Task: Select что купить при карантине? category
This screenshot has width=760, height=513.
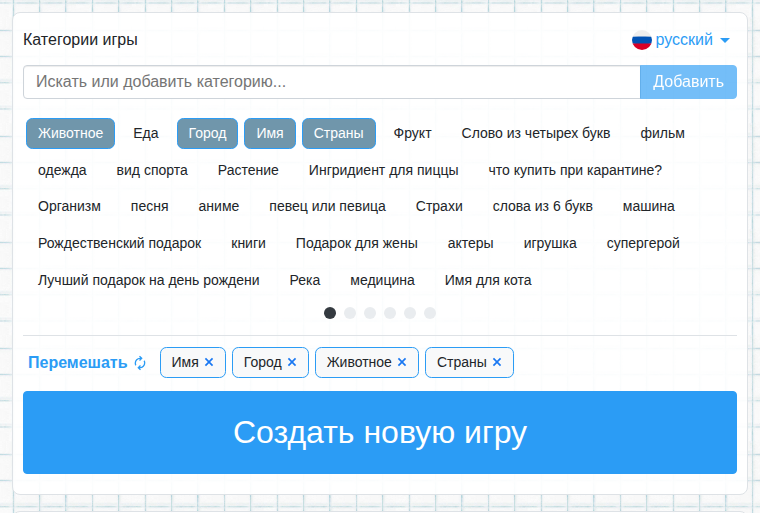Action: click(575, 170)
